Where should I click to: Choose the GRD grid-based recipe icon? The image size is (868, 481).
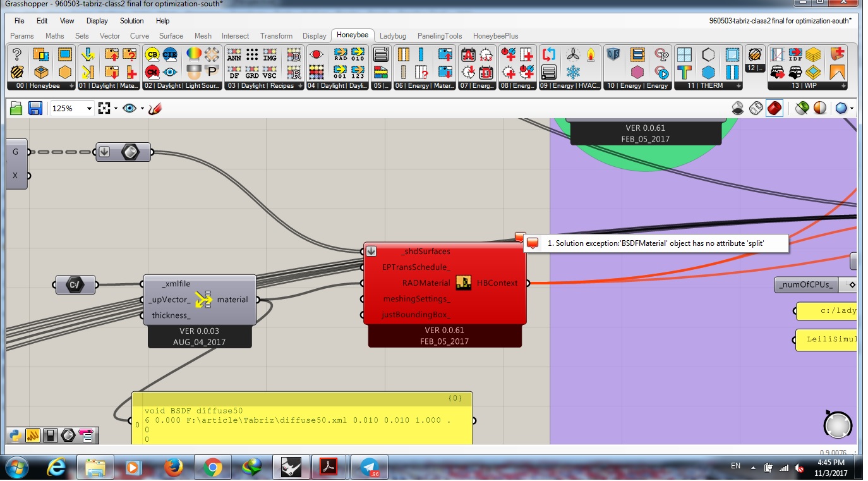tap(252, 71)
